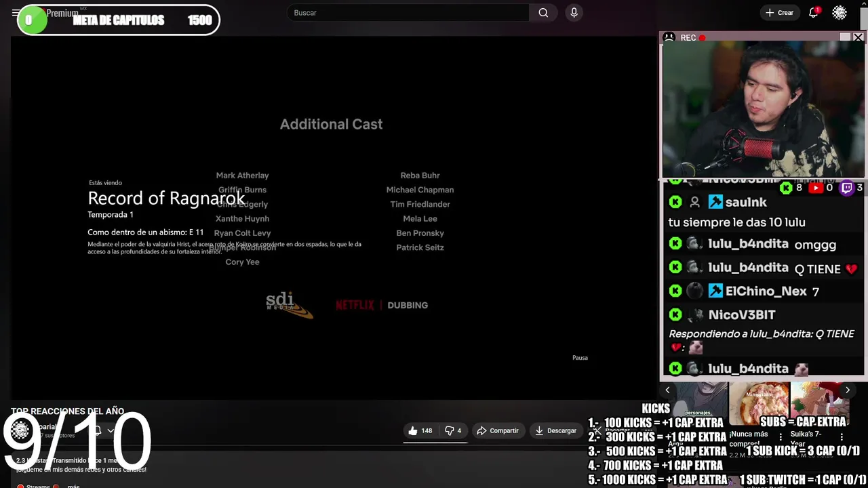Click the YouTube viewer counter icon
The image size is (868, 488).
click(x=816, y=188)
